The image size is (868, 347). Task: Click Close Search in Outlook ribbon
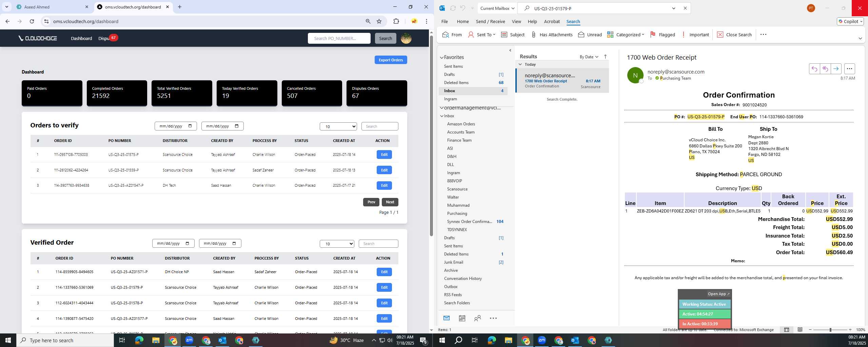click(734, 35)
